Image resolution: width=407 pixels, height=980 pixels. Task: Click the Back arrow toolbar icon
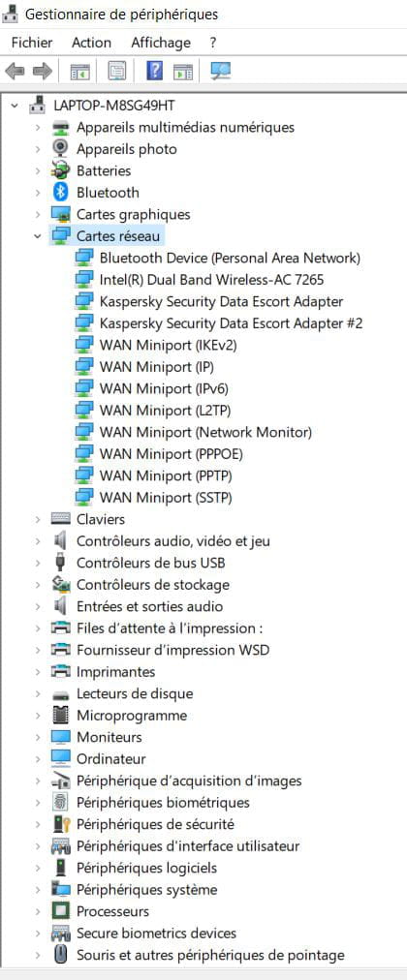point(14,72)
